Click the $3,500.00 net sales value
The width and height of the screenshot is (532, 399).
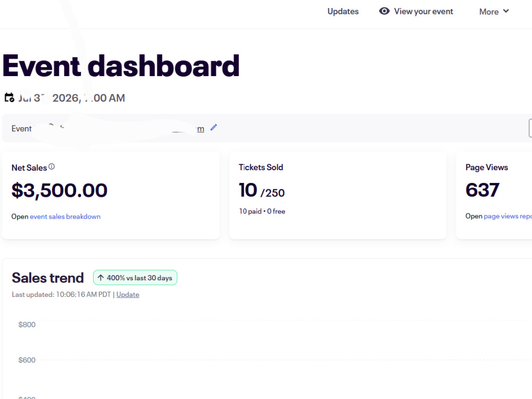tap(60, 190)
